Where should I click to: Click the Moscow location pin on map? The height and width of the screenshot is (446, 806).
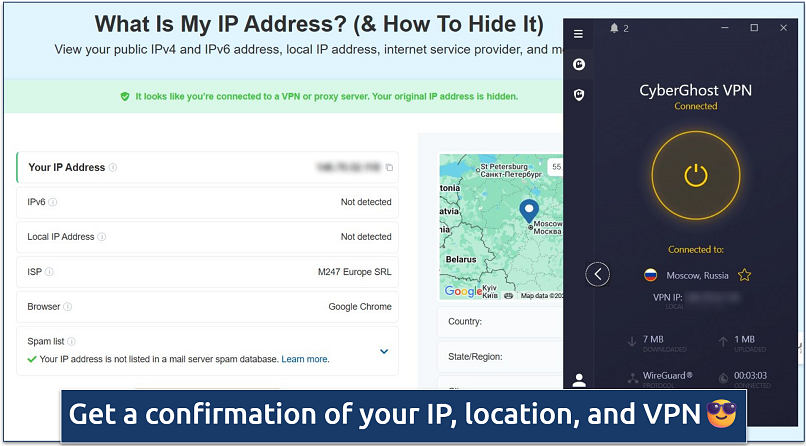tap(529, 211)
